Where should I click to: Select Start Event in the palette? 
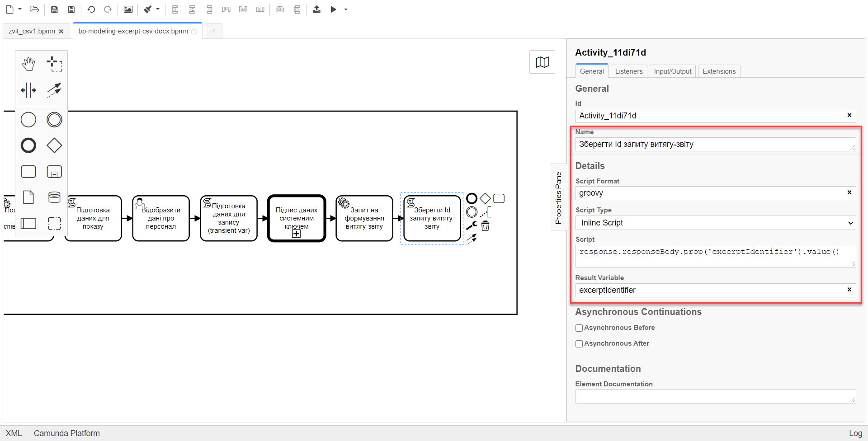(28, 120)
